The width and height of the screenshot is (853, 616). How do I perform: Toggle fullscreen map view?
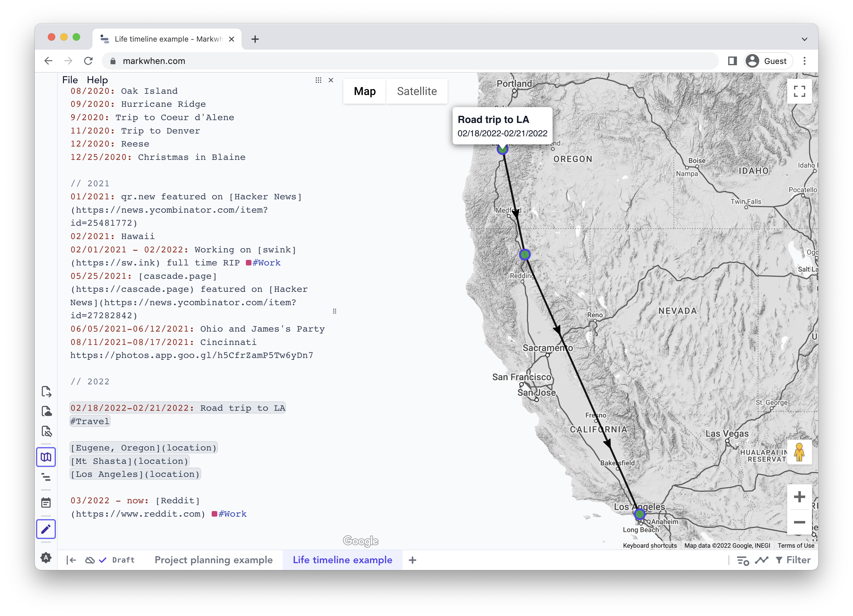(799, 91)
